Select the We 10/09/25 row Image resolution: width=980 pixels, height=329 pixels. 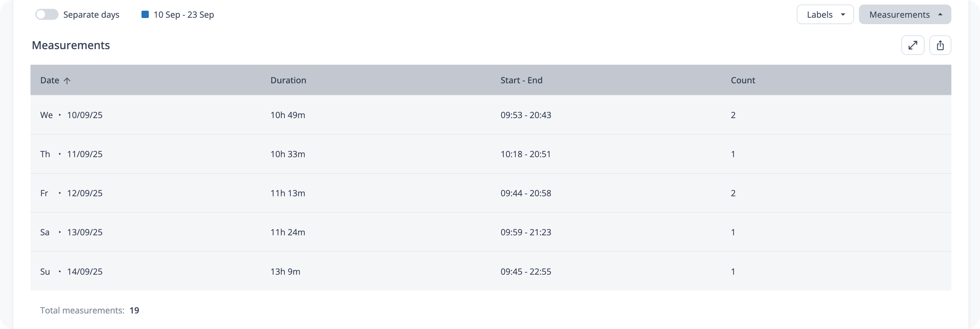pyautogui.click(x=71, y=115)
